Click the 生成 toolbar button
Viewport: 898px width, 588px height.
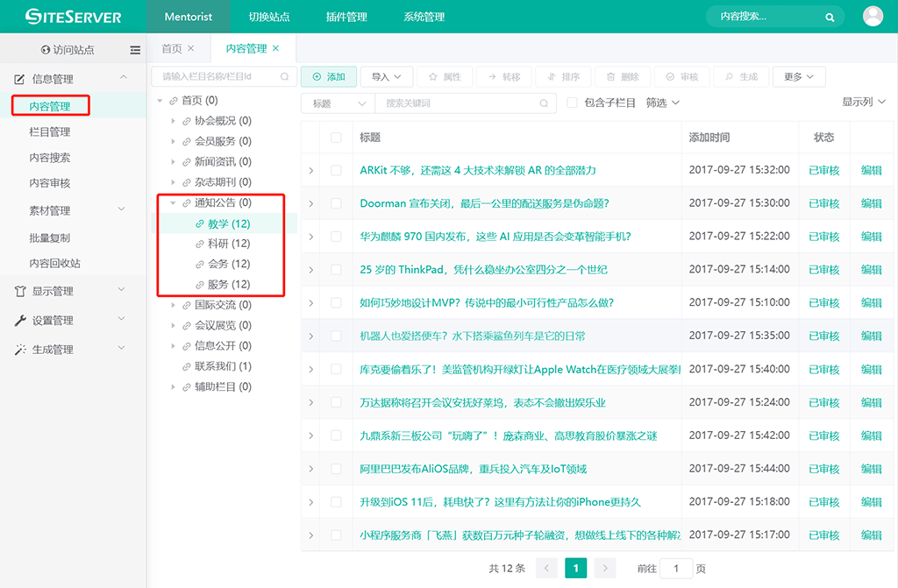pos(741,77)
